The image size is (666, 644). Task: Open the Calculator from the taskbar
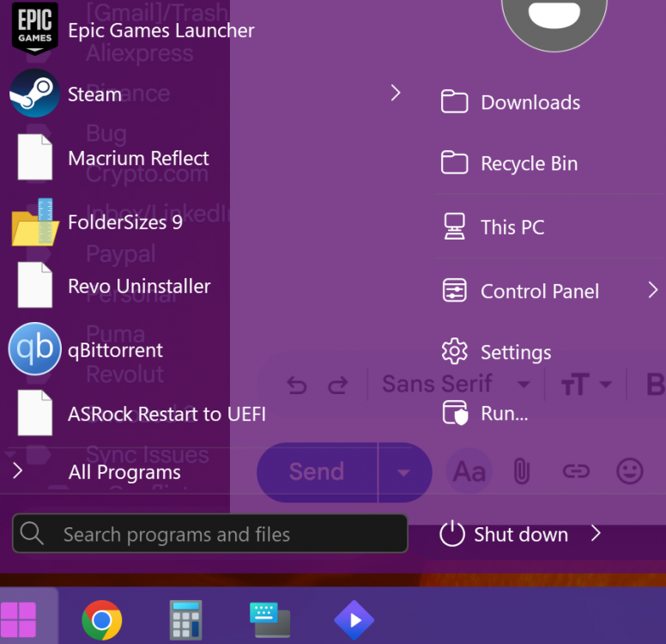(x=185, y=619)
